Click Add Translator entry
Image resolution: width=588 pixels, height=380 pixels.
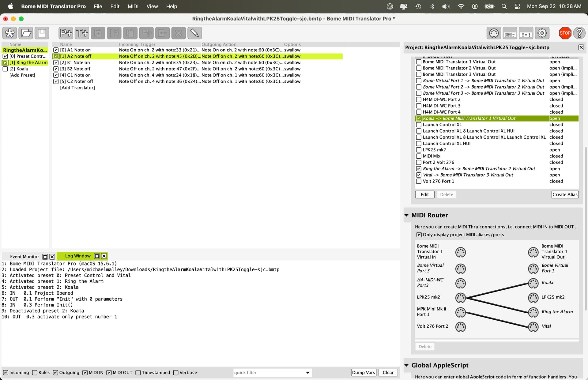[77, 88]
